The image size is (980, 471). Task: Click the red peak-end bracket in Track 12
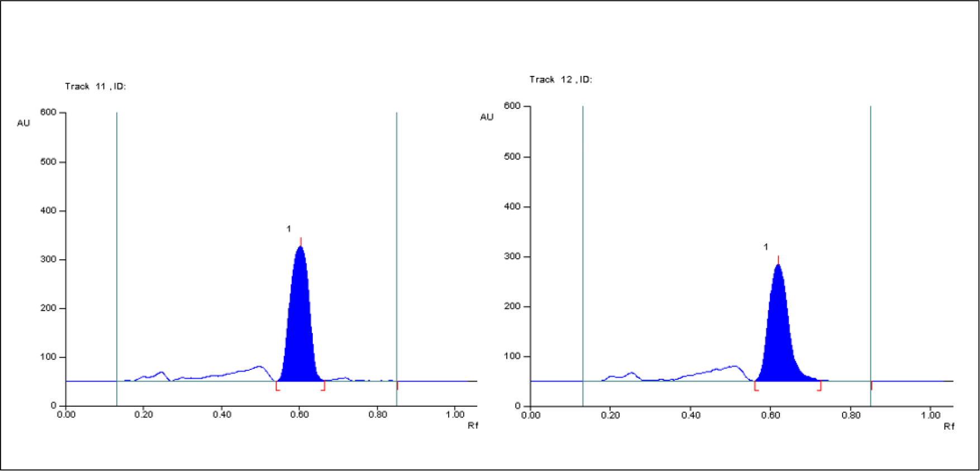click(820, 386)
